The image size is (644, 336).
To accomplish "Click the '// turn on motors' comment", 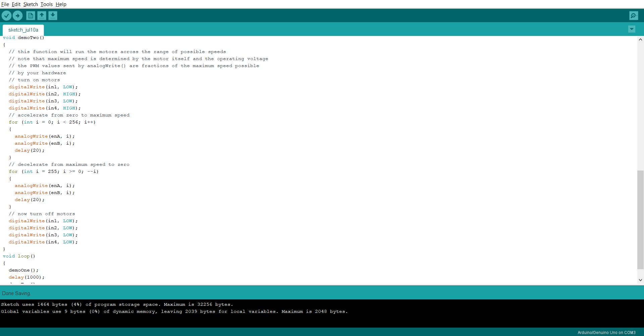I will (x=35, y=80).
